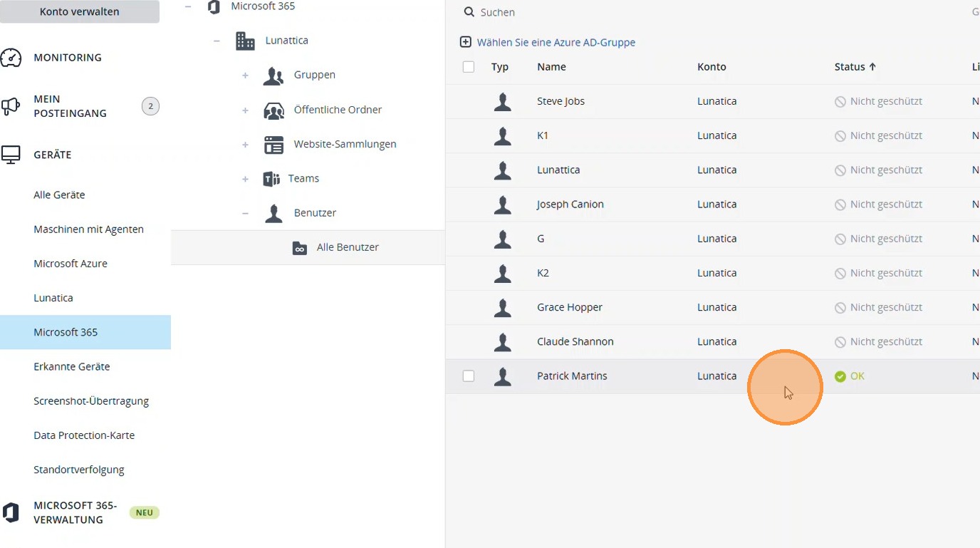The width and height of the screenshot is (980, 548).
Task: Click Claude Shannon Nicht geschützt status text
Action: coord(886,341)
